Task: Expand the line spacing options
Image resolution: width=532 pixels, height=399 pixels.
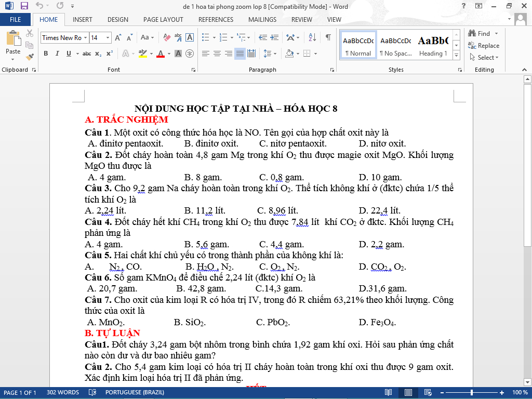Action: (270, 54)
